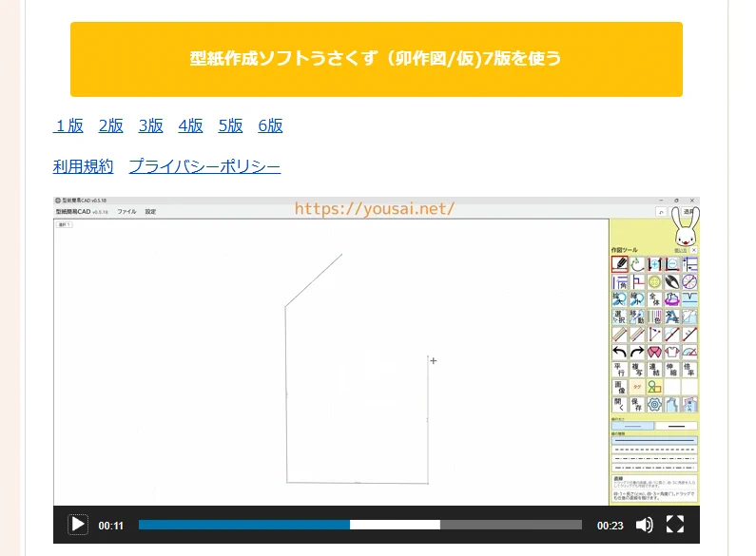This screenshot has height=556, width=756.
Task: Play the video
Action: pyautogui.click(x=78, y=525)
